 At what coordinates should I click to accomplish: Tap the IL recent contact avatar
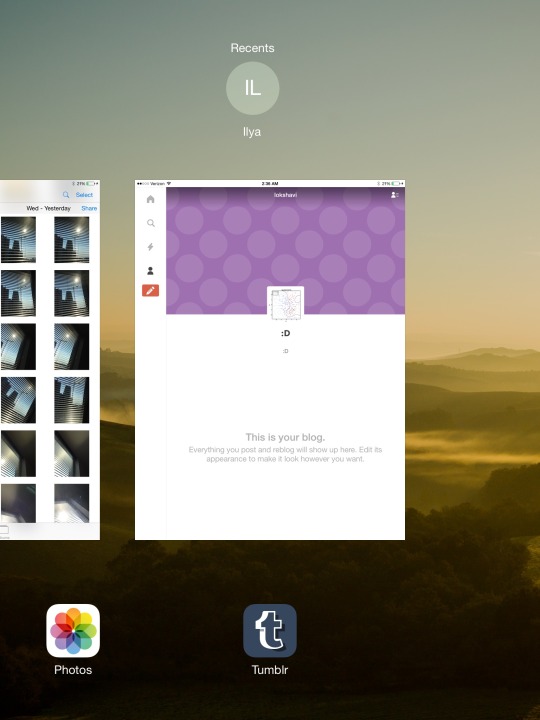[253, 88]
